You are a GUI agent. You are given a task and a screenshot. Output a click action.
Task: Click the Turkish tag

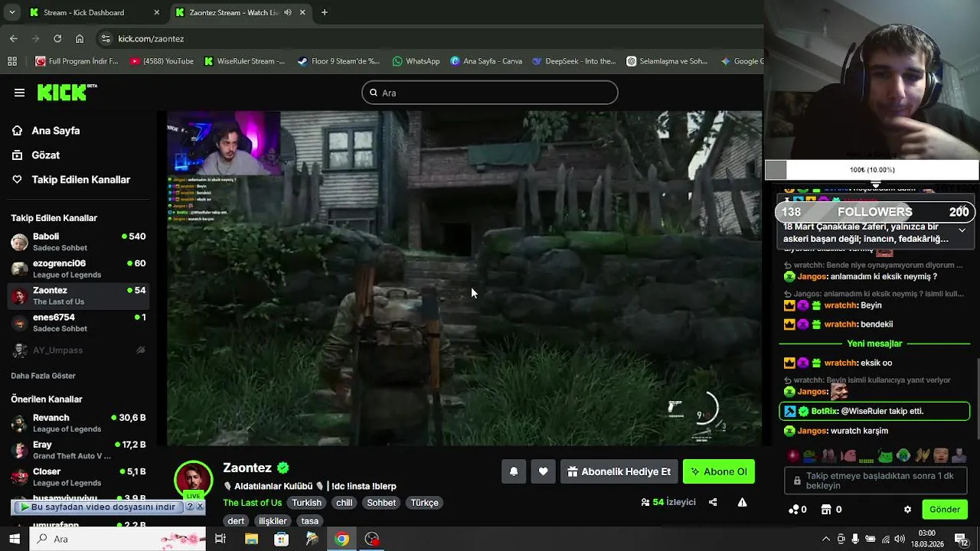[306, 503]
